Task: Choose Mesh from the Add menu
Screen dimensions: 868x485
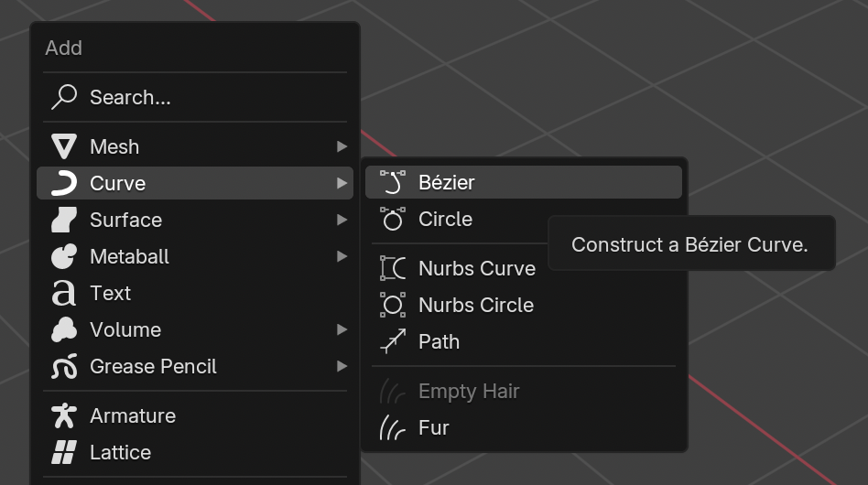Action: (x=195, y=146)
